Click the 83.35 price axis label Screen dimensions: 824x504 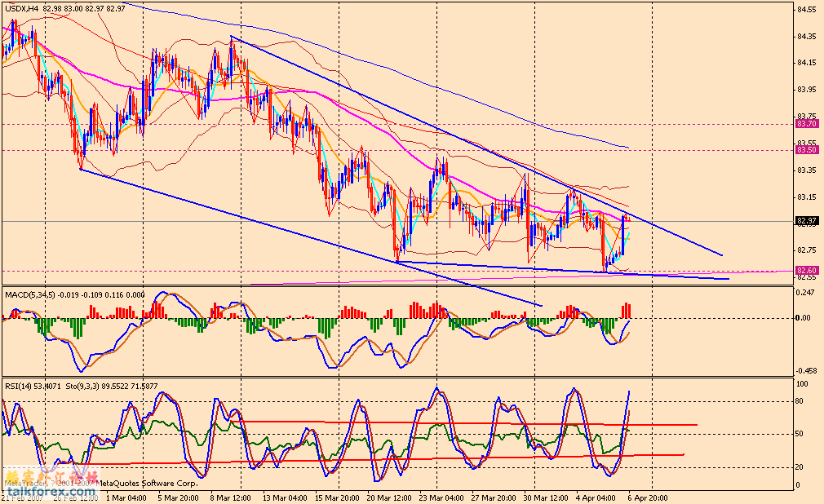point(807,170)
